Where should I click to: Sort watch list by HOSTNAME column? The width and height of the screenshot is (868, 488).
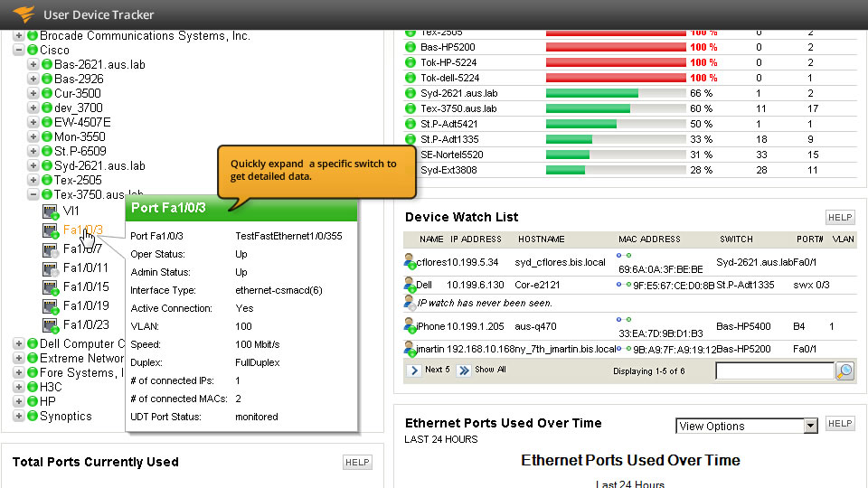(x=541, y=239)
